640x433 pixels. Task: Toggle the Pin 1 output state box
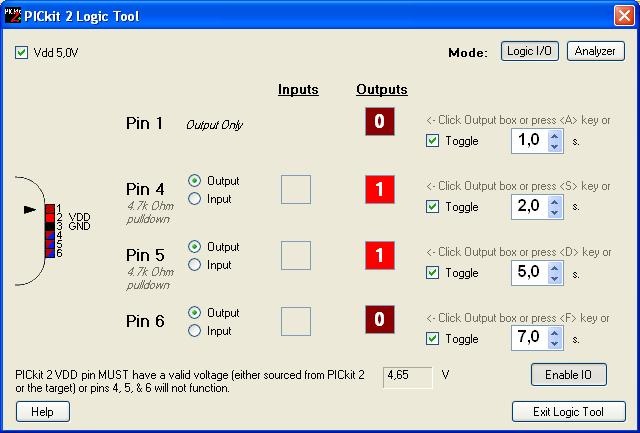tap(380, 123)
